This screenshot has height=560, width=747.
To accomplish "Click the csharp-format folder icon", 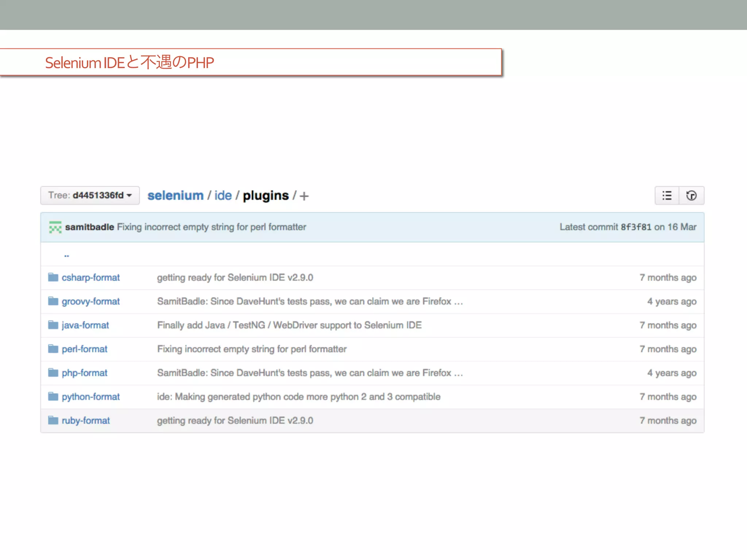I will [53, 277].
